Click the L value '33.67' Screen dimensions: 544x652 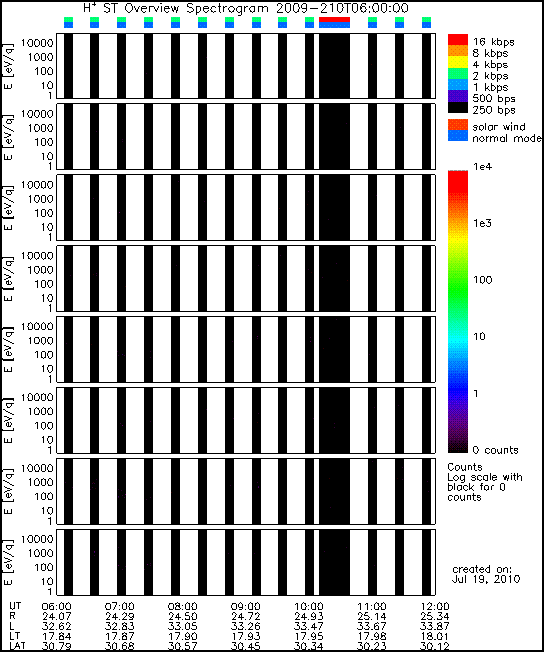point(372,627)
